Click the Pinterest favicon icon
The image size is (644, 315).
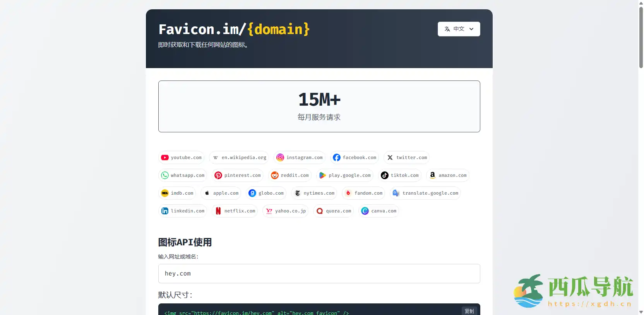[218, 175]
